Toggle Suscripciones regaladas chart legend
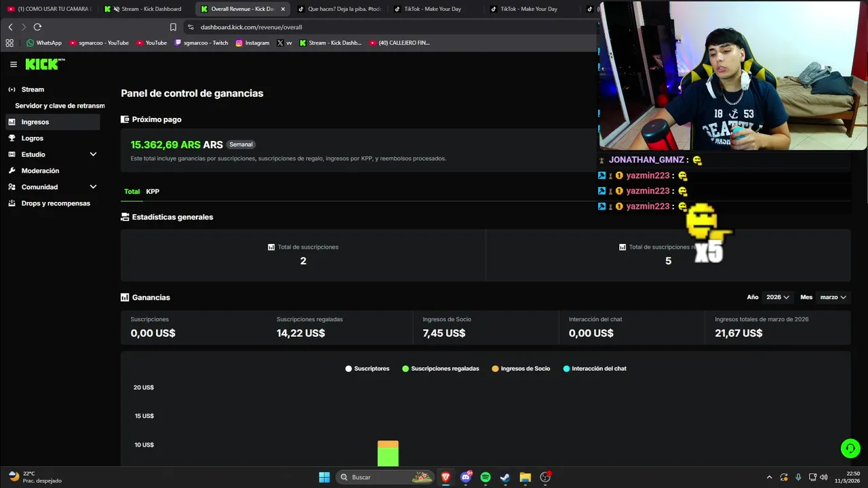This screenshot has height=488, width=868. pyautogui.click(x=440, y=369)
